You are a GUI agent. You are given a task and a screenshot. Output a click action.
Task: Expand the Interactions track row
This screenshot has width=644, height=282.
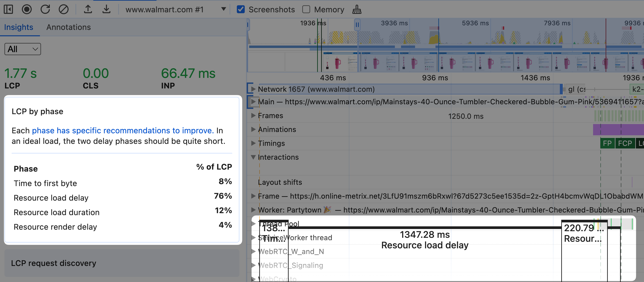(254, 157)
